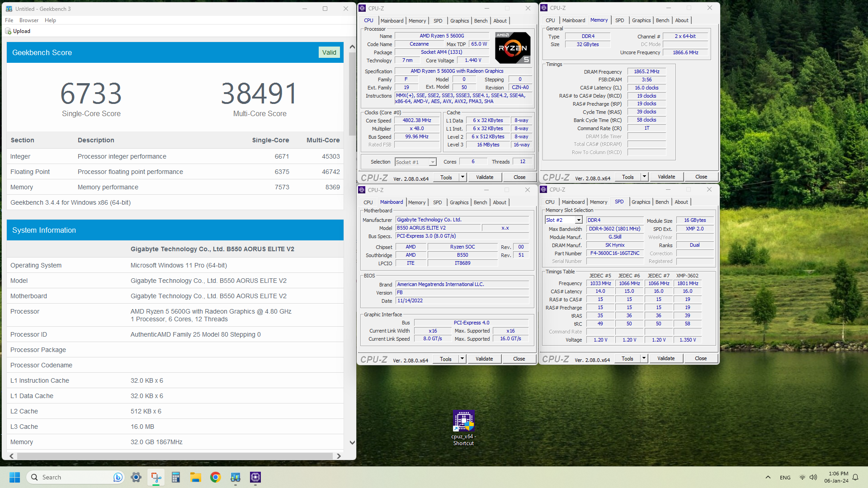Viewport: 868px width, 488px height.
Task: Click Multi-Core Score 38491
Action: (x=259, y=94)
